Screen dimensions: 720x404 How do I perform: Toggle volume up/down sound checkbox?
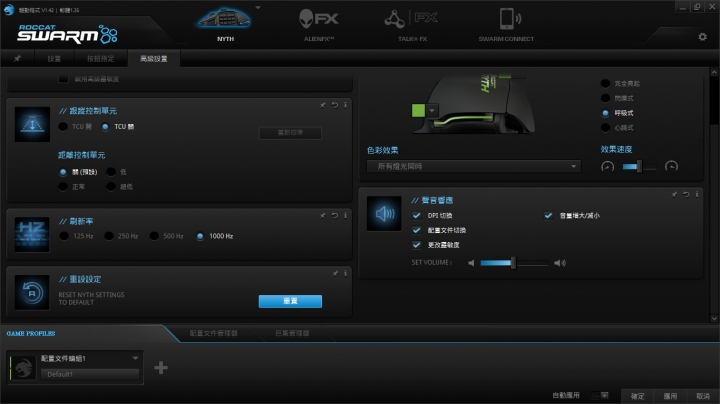coord(548,215)
